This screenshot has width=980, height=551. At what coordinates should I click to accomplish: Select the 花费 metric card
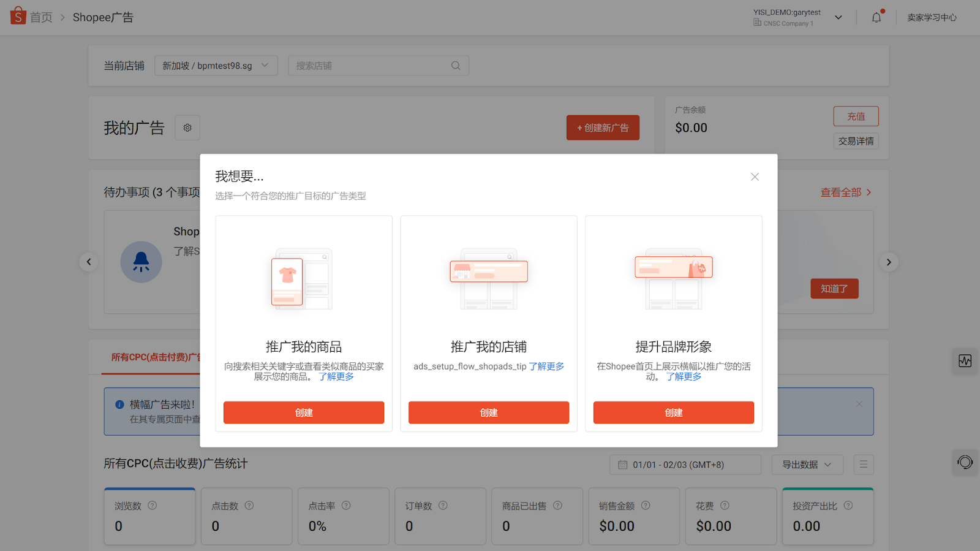click(x=731, y=516)
